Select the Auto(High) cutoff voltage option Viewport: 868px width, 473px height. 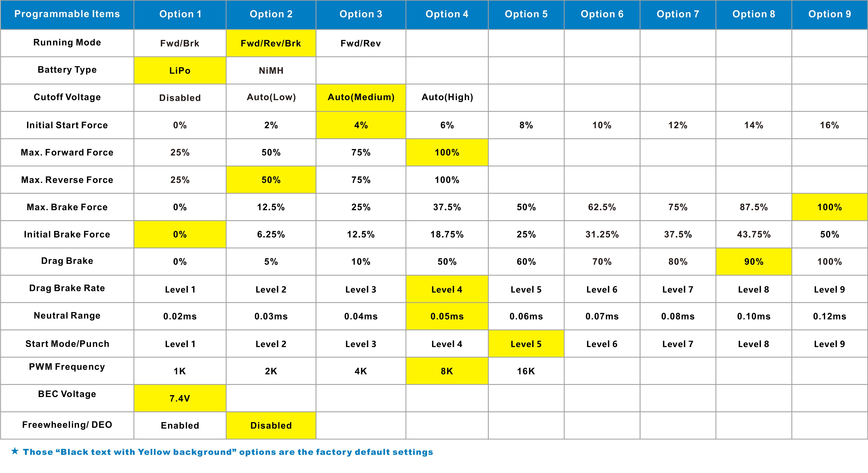coord(447,97)
